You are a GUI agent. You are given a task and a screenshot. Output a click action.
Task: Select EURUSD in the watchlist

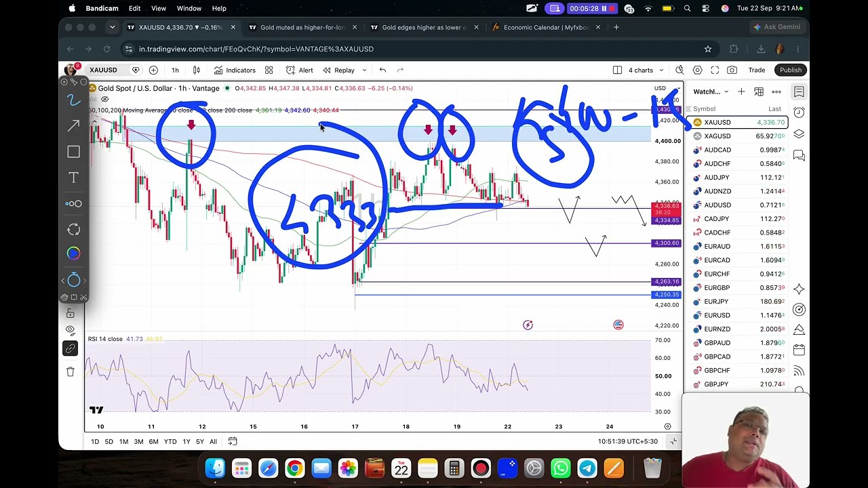click(738, 315)
